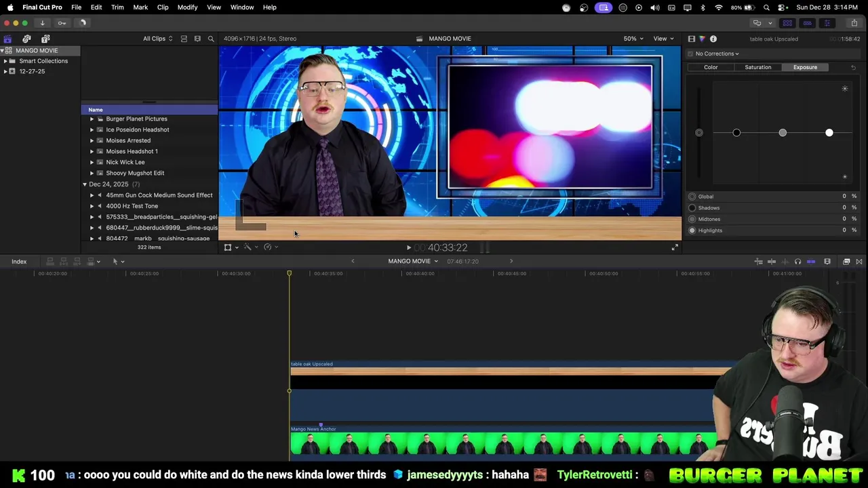Open the keyword editor key button
The width and height of the screenshot is (868, 488).
(62, 23)
